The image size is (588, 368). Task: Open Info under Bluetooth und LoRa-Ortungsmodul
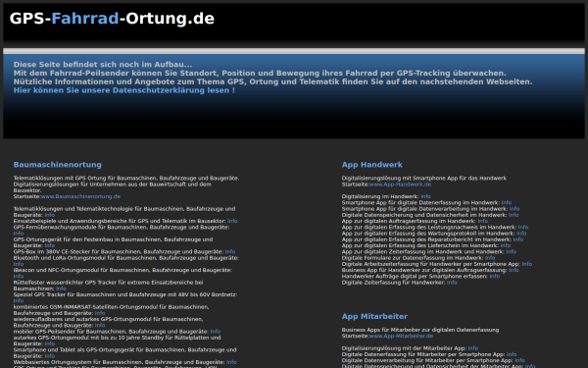tap(19, 264)
